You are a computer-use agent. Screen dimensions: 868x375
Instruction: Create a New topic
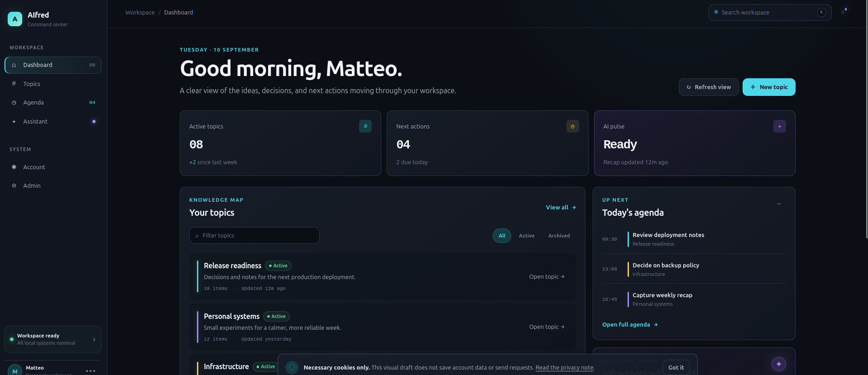pos(769,87)
